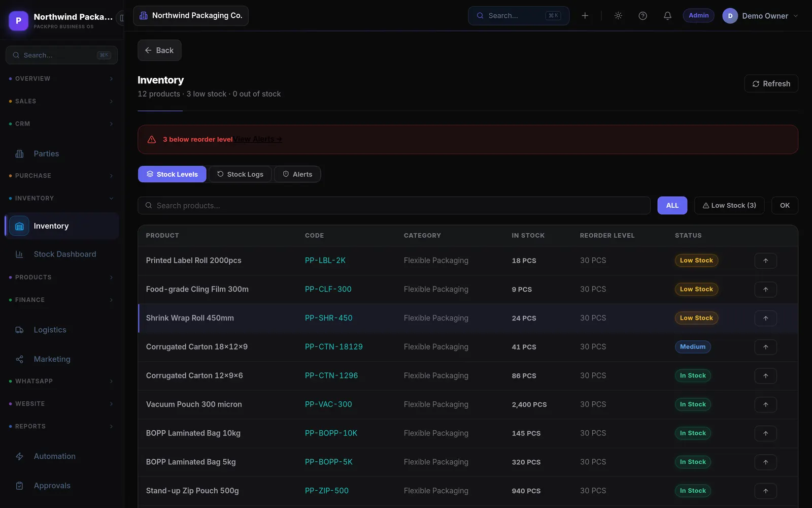Switch to Alerts tab
This screenshot has height=508, width=812.
[x=297, y=174]
